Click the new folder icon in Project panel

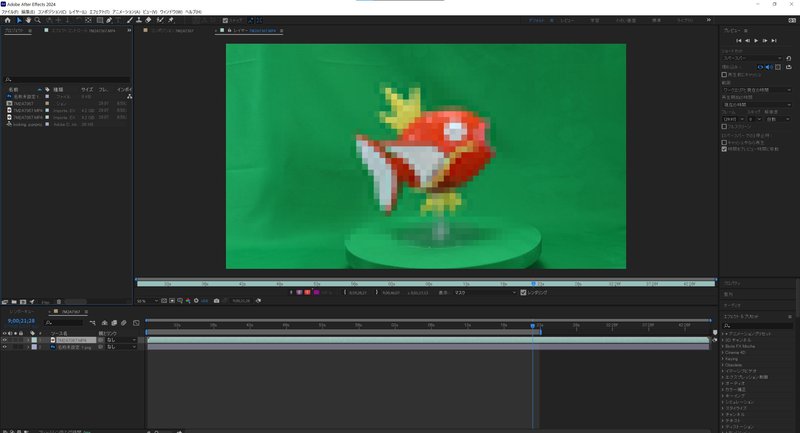[14, 302]
